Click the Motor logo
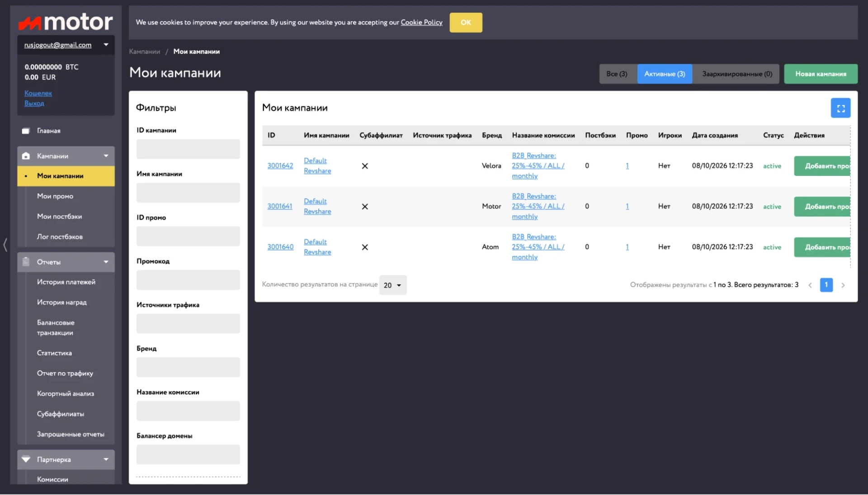This screenshot has width=868, height=495. pos(66,22)
